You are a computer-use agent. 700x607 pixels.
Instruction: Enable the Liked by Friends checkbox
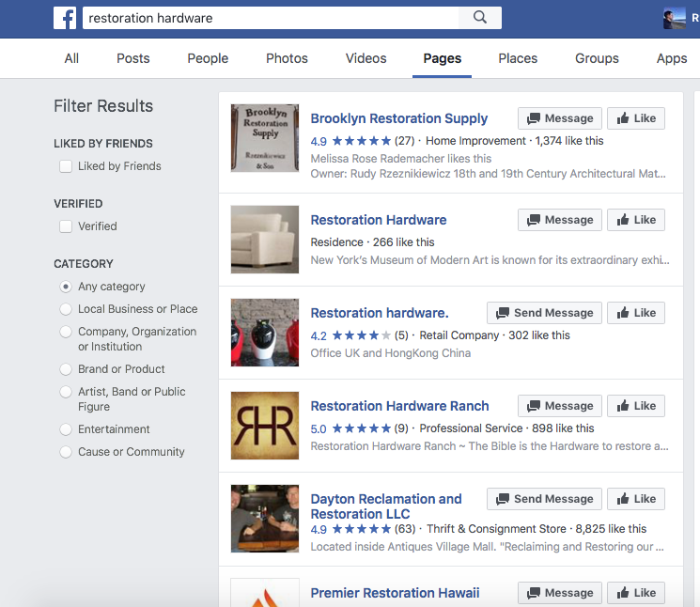[x=66, y=166]
